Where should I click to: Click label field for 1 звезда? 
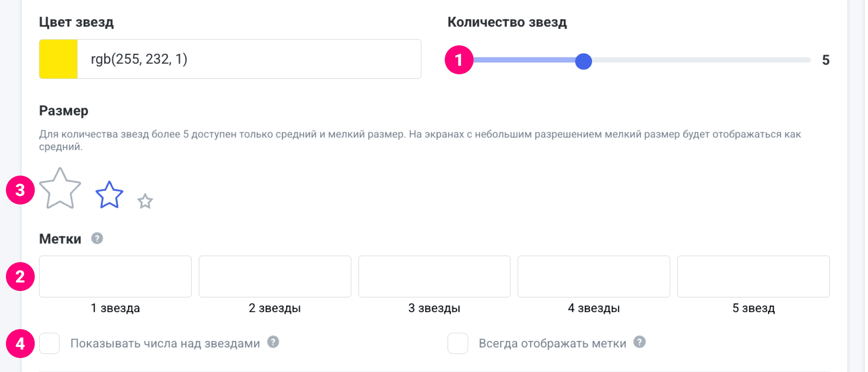click(x=115, y=277)
